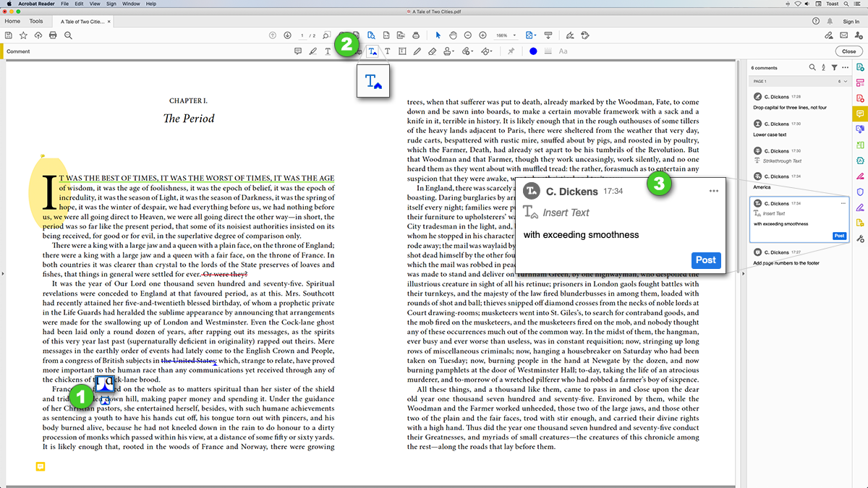
Task: Click the zoom in plus icon
Action: [482, 35]
